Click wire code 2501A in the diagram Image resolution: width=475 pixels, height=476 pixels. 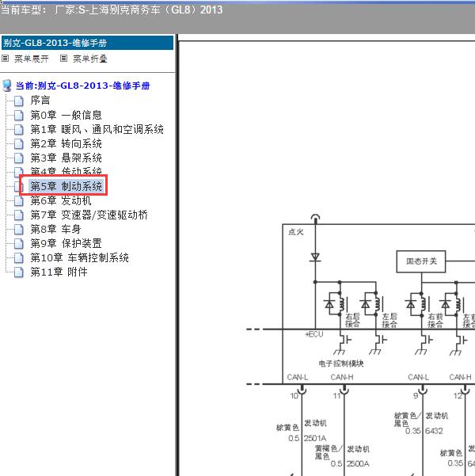point(315,438)
